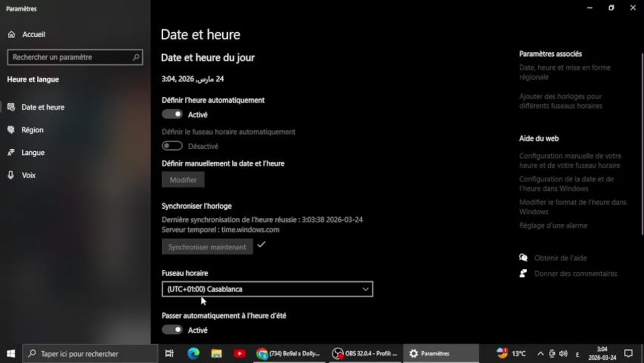Screen dimensions: 644x363
Task: Open Modifier le format de l'heure link
Action: [x=573, y=207]
